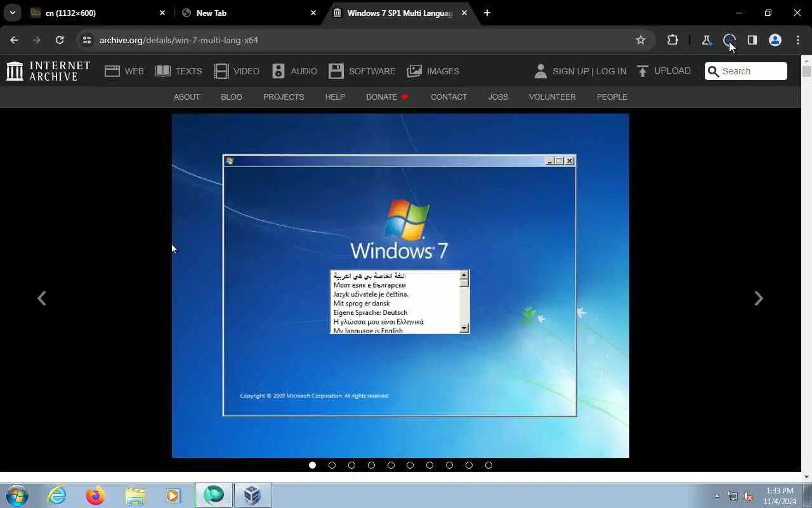The width and height of the screenshot is (812, 508).
Task: Go forward one page in browser history
Action: pos(37,40)
